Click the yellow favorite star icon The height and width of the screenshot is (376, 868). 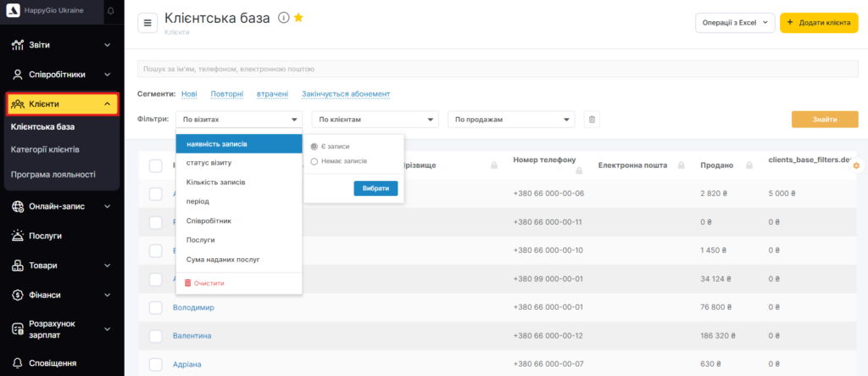point(298,18)
